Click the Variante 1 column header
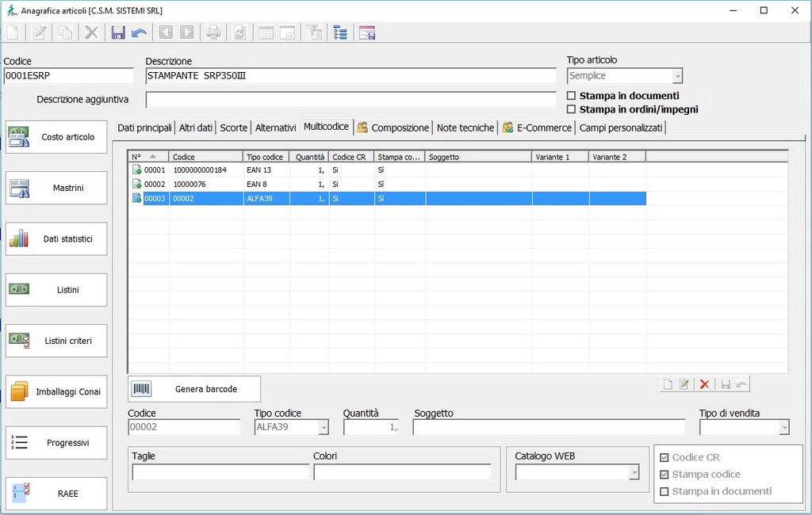This screenshot has height=515, width=812. click(560, 157)
